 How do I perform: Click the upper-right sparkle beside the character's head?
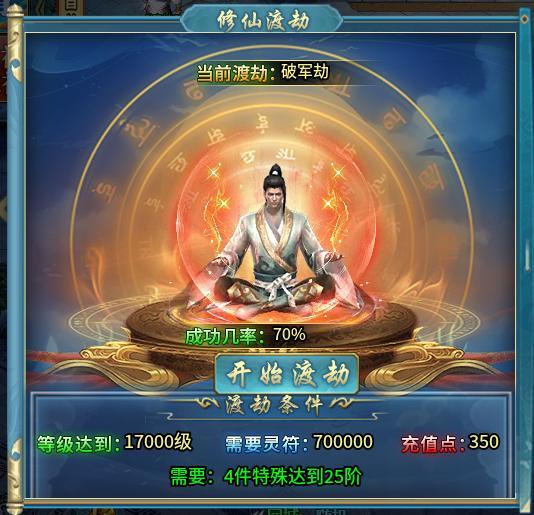[x=338, y=172]
